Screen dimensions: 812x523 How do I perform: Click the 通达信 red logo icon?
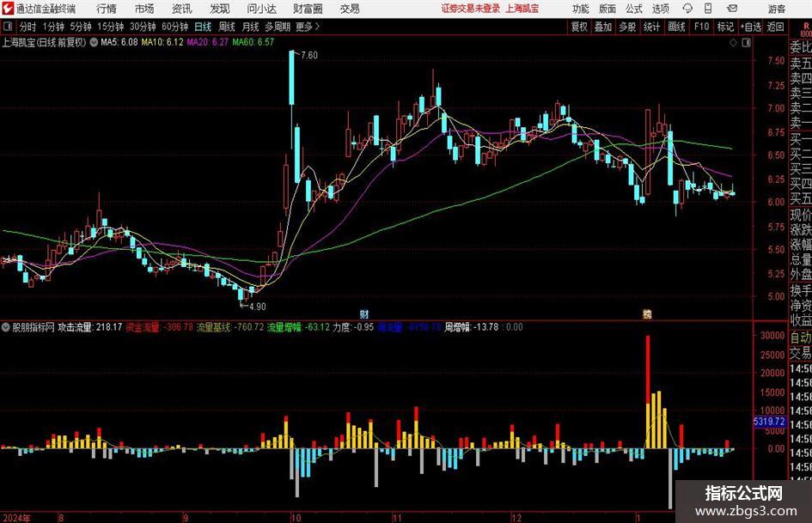(8, 9)
